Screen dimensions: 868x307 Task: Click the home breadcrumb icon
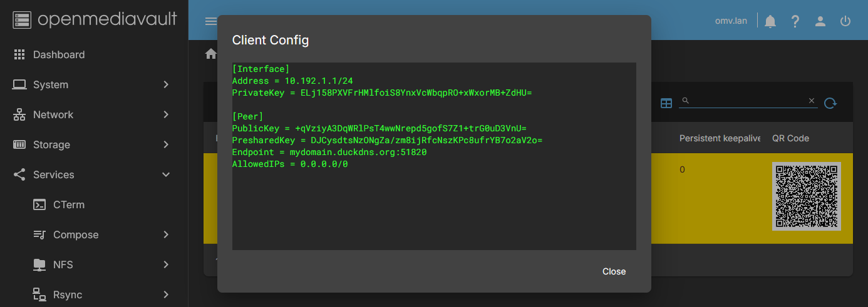coord(211,54)
